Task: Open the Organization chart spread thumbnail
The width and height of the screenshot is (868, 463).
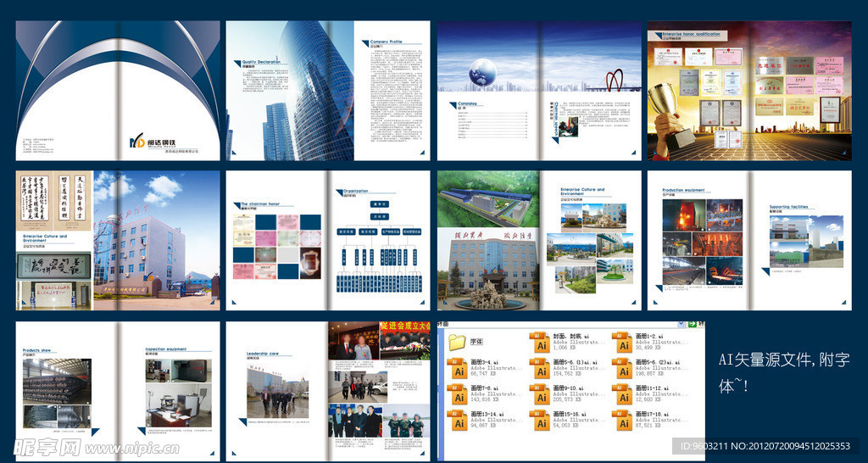Action: coord(328,240)
